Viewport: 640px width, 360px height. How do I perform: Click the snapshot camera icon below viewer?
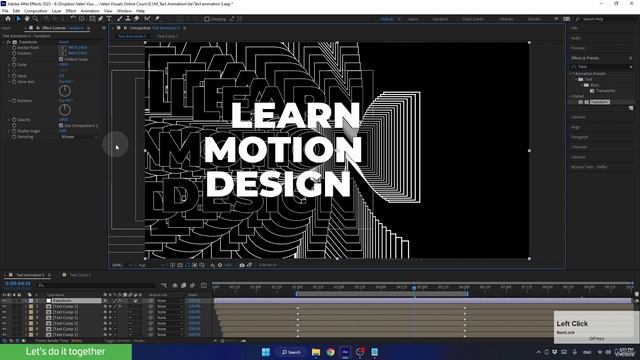[x=242, y=265]
